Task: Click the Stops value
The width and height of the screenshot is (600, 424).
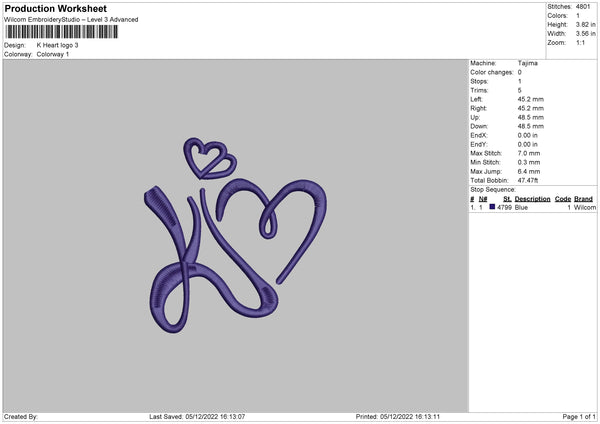Action: coord(520,81)
